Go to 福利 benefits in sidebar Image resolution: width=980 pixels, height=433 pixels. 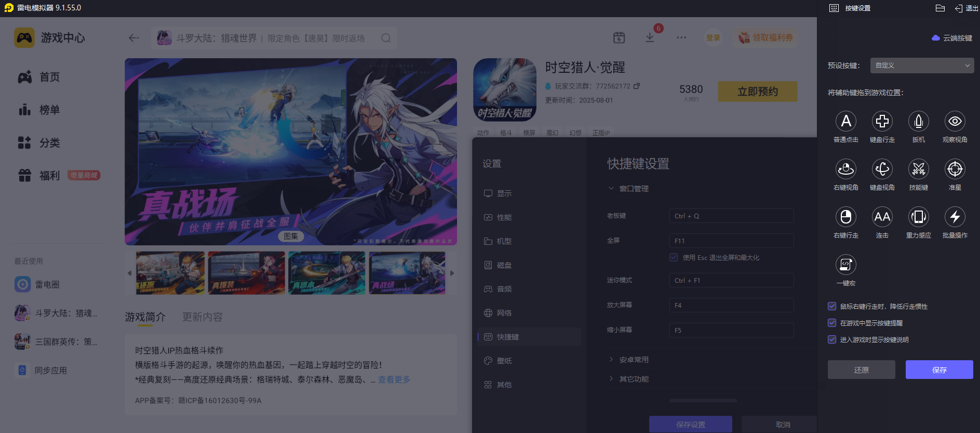[x=39, y=176]
